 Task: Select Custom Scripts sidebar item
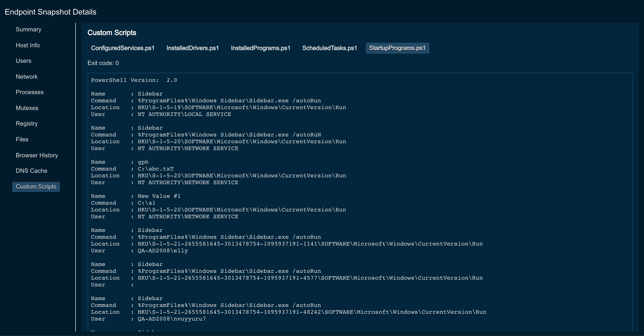(36, 187)
